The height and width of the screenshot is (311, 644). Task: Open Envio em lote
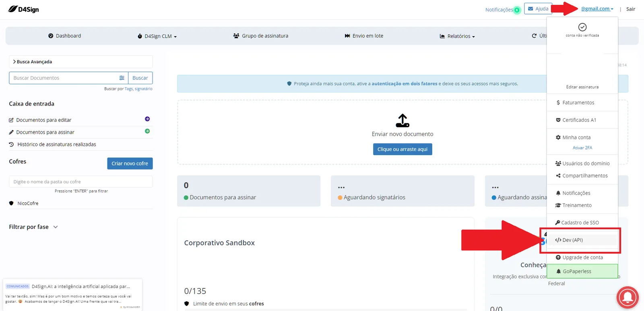[364, 36]
